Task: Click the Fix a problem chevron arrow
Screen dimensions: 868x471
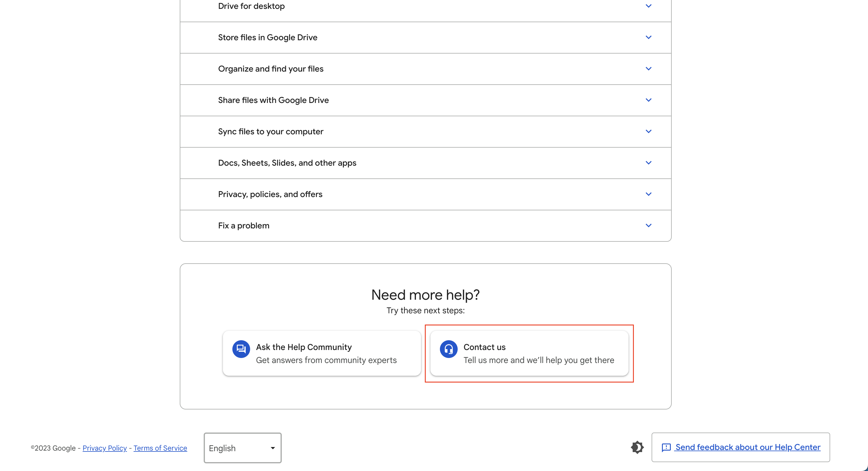Action: click(648, 225)
